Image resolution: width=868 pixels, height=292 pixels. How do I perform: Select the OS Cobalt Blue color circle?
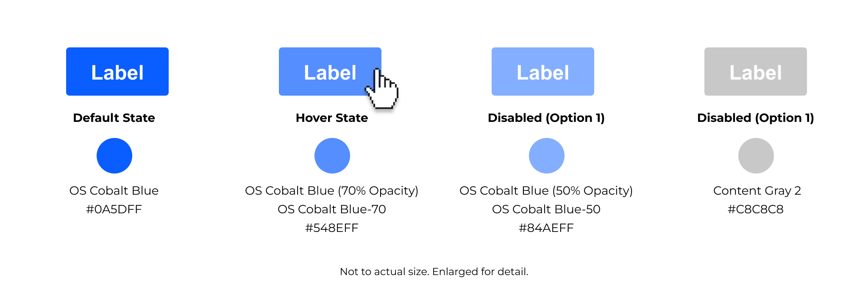tap(114, 156)
